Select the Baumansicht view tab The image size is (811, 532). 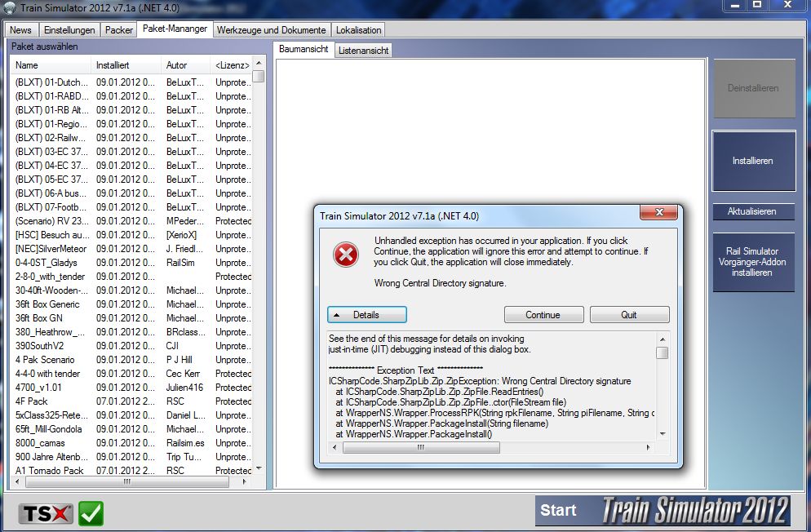click(x=304, y=49)
